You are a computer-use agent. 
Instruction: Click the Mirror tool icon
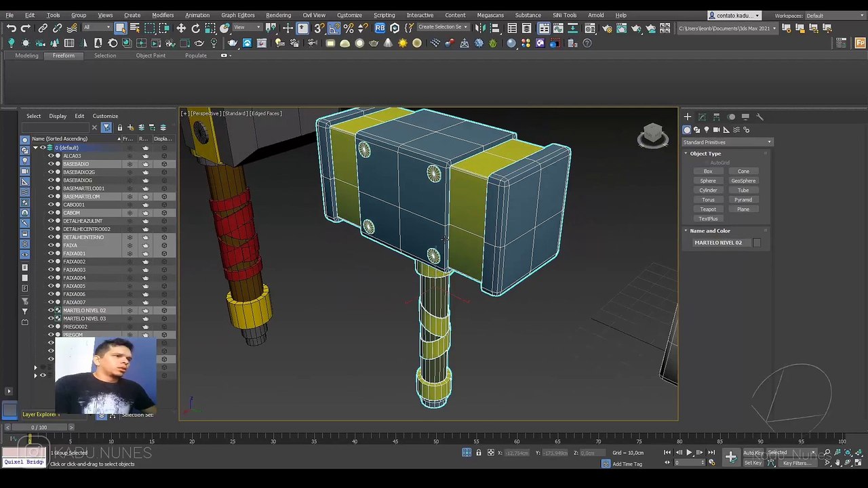pyautogui.click(x=480, y=28)
